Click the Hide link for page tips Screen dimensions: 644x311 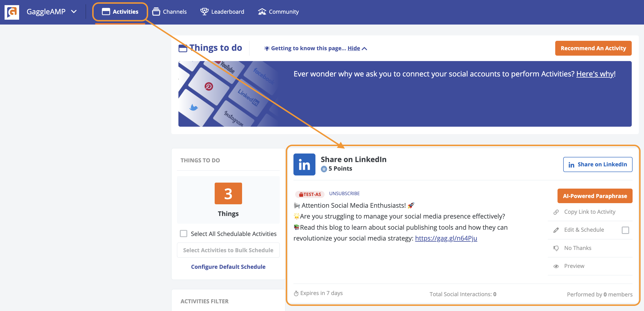(x=354, y=48)
